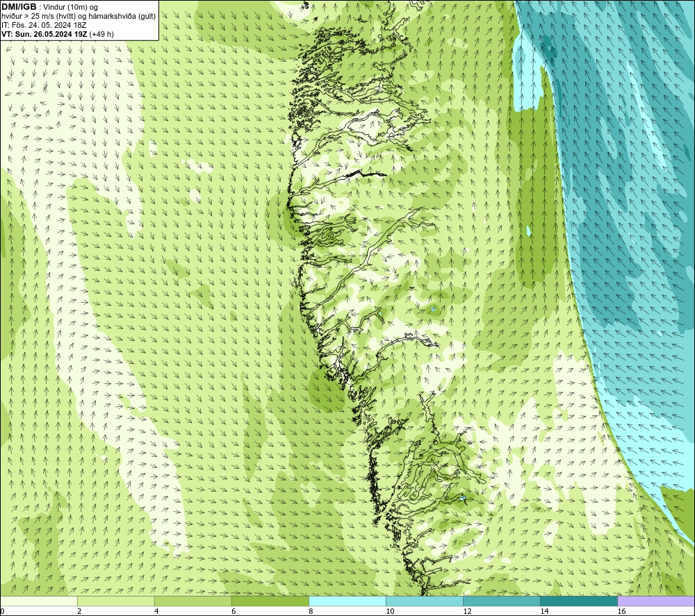The height and width of the screenshot is (616, 695).
Task: Click the 14-16 m/s dark teal swatch
Action: [579, 601]
